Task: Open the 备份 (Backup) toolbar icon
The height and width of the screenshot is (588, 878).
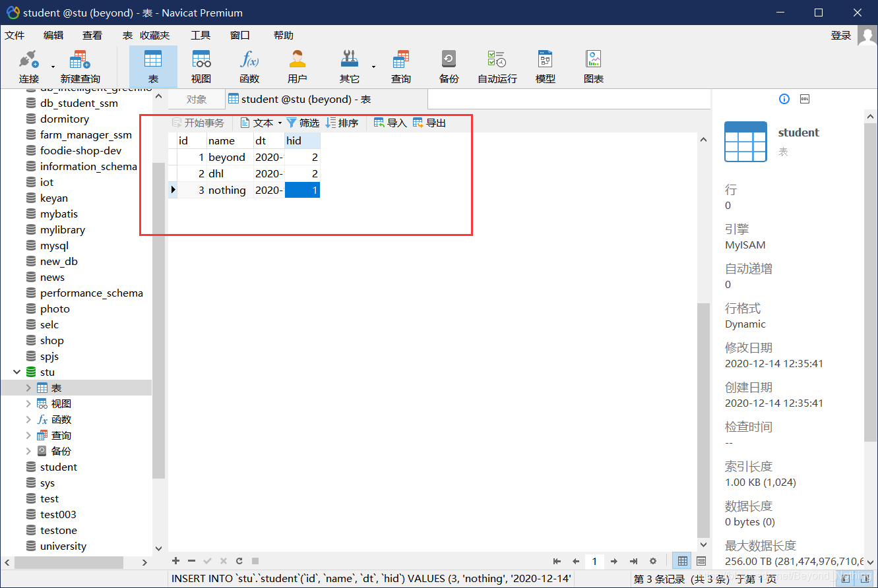Action: [x=449, y=65]
